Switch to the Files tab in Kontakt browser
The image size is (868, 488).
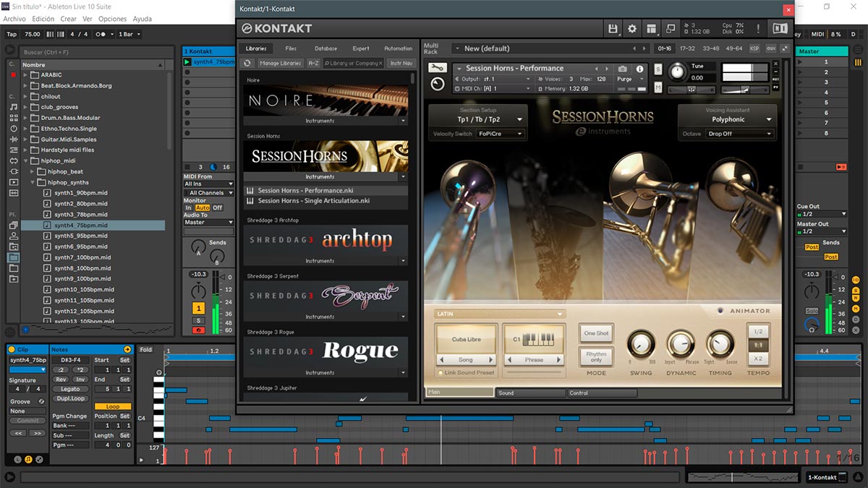291,48
